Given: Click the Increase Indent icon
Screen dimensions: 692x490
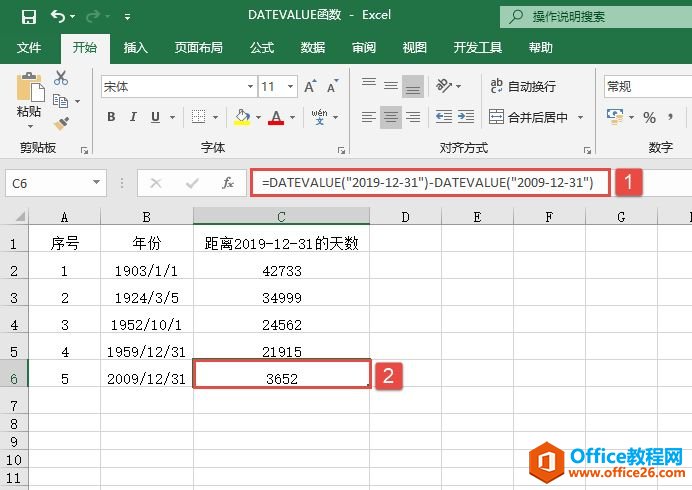Looking at the screenshot, I should coord(465,117).
